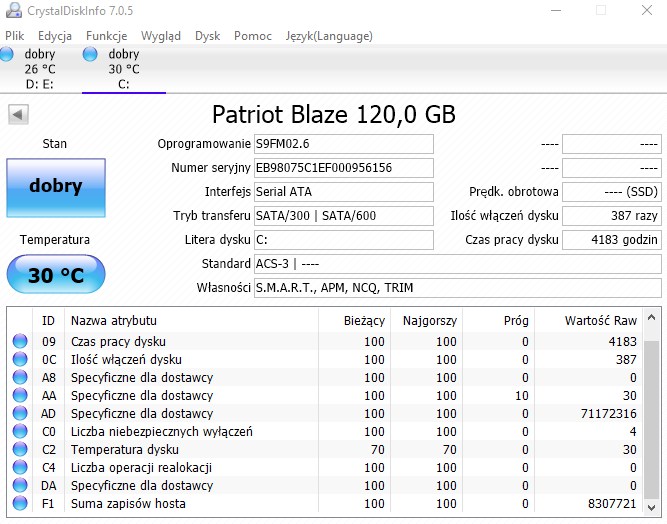The height and width of the screenshot is (524, 667).
Task: Click the Wartość Raw column header
Action: pos(589,320)
